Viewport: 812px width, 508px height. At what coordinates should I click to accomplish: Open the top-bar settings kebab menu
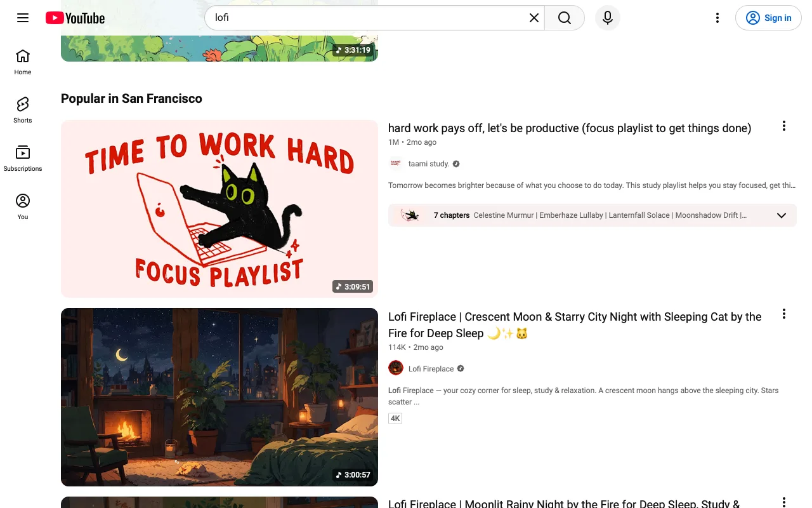(x=717, y=18)
